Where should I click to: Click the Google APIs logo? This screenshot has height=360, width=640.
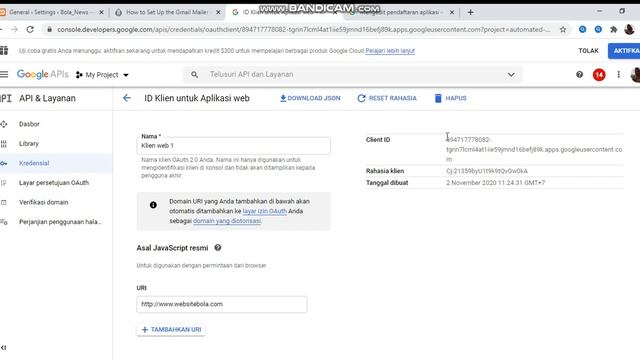click(42, 74)
